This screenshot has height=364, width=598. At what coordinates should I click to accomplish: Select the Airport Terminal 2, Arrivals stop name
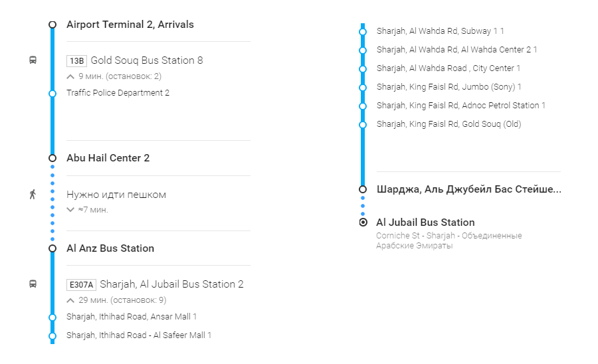point(130,25)
